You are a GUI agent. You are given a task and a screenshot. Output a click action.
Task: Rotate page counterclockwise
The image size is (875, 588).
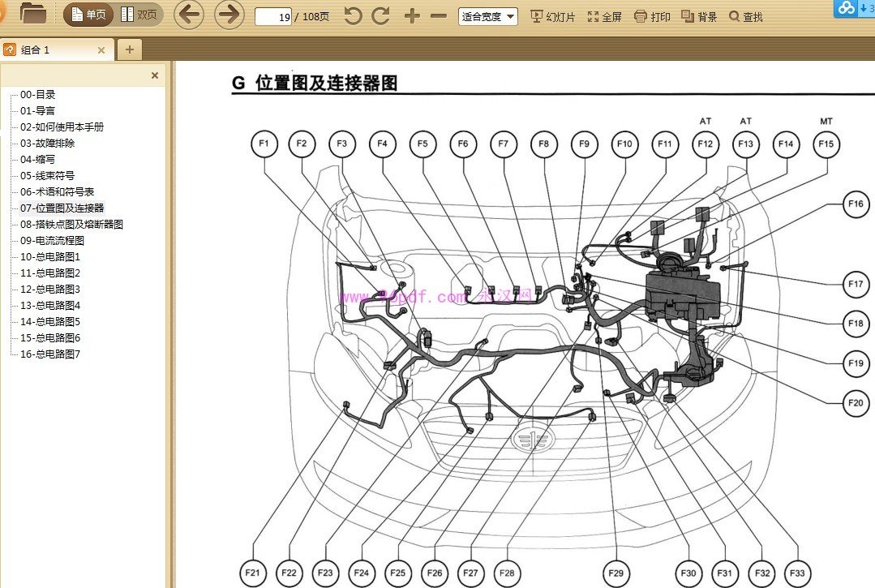353,15
